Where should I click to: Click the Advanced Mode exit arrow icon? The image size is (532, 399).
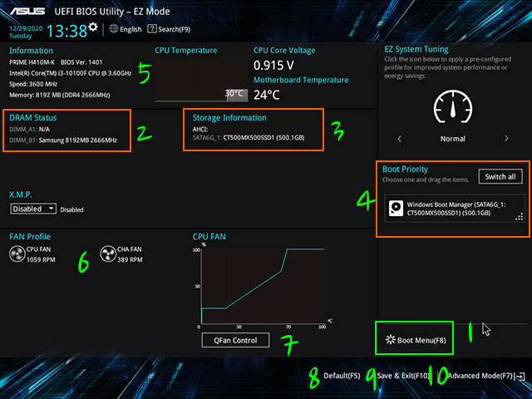pos(520,376)
